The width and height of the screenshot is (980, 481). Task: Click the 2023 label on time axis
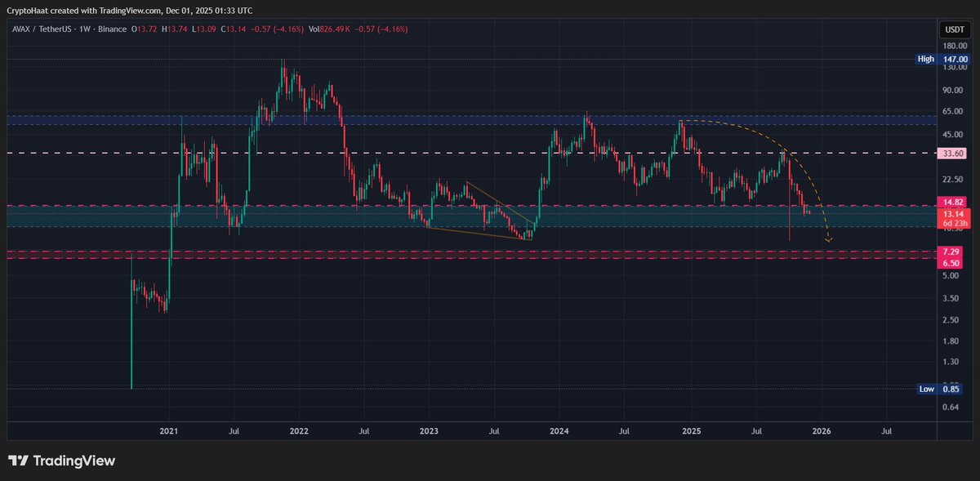coord(429,430)
